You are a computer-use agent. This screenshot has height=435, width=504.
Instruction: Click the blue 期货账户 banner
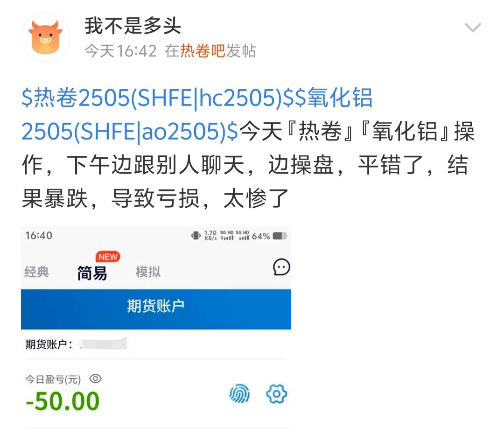[x=156, y=309]
